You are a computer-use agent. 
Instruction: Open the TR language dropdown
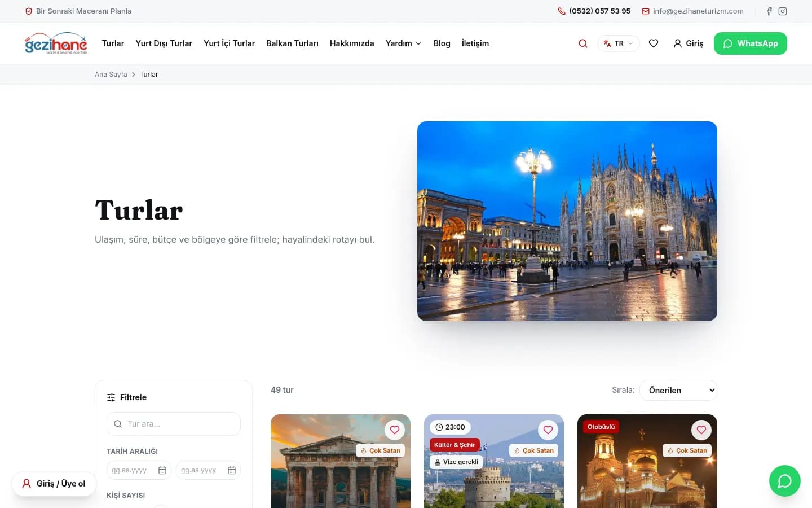[x=619, y=43]
